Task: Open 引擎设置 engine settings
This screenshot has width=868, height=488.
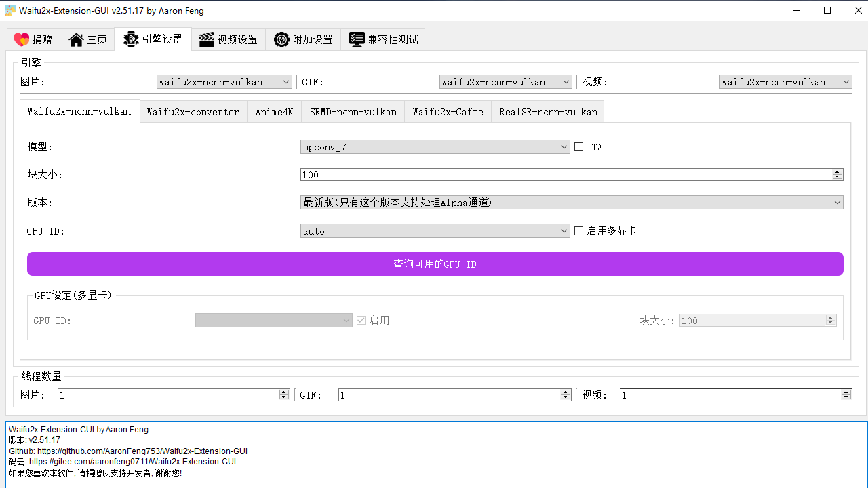Action: (153, 39)
